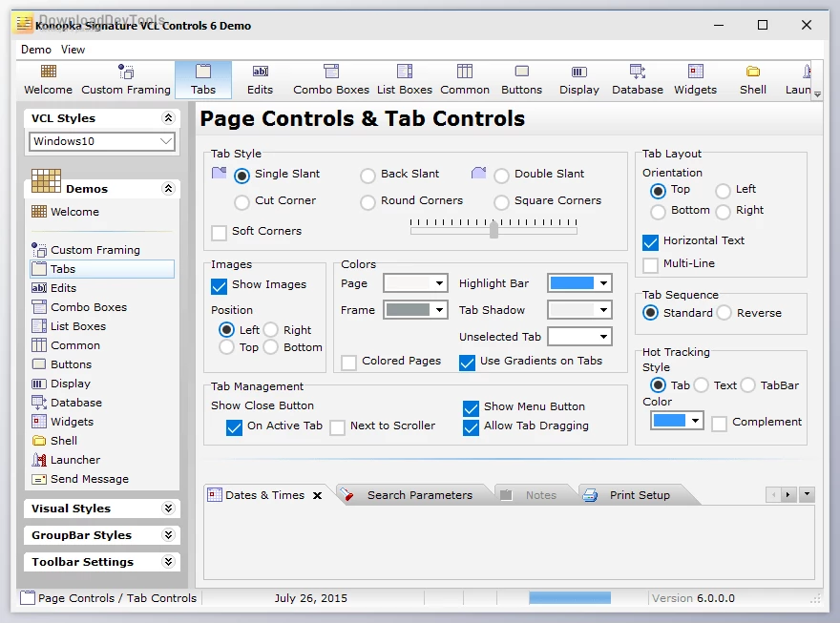The image size is (840, 623).
Task: Open the Database toolbar page
Action: coord(638,79)
